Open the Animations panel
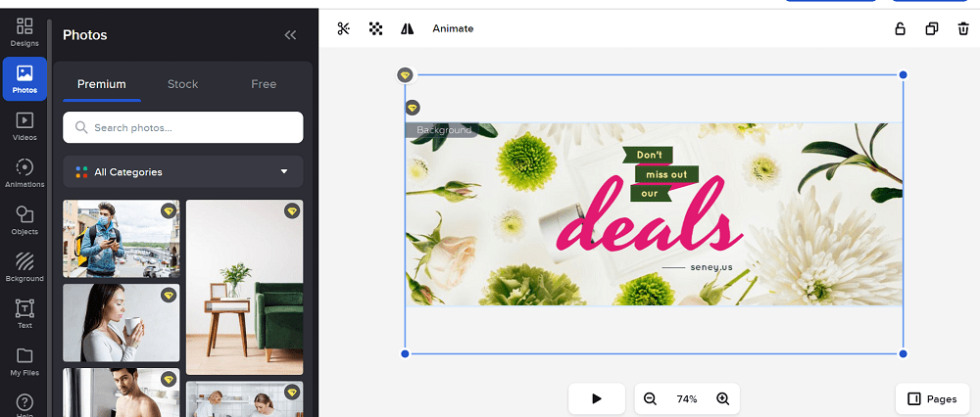This screenshot has width=980, height=417. click(x=24, y=173)
